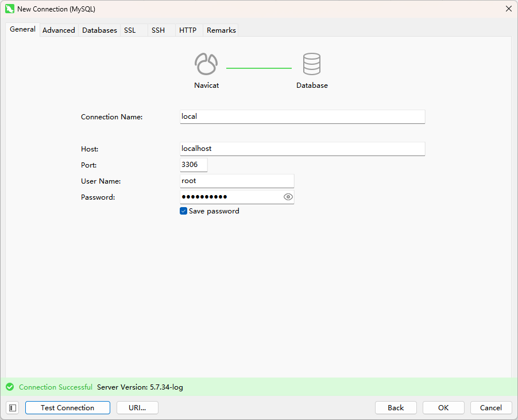This screenshot has width=518, height=420.
Task: Click the User Name field
Action: pos(237,181)
